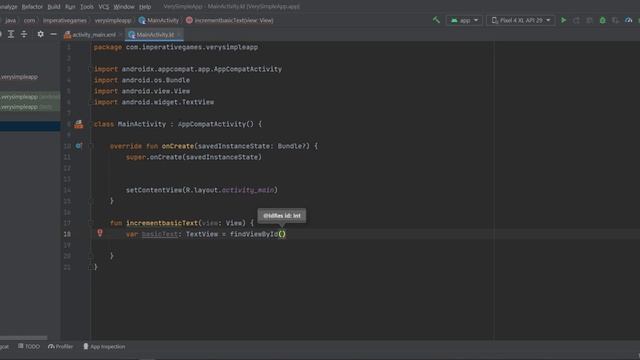Click the Run with Coverage icon
This screenshot has width=640, height=360.
[x=616, y=20]
